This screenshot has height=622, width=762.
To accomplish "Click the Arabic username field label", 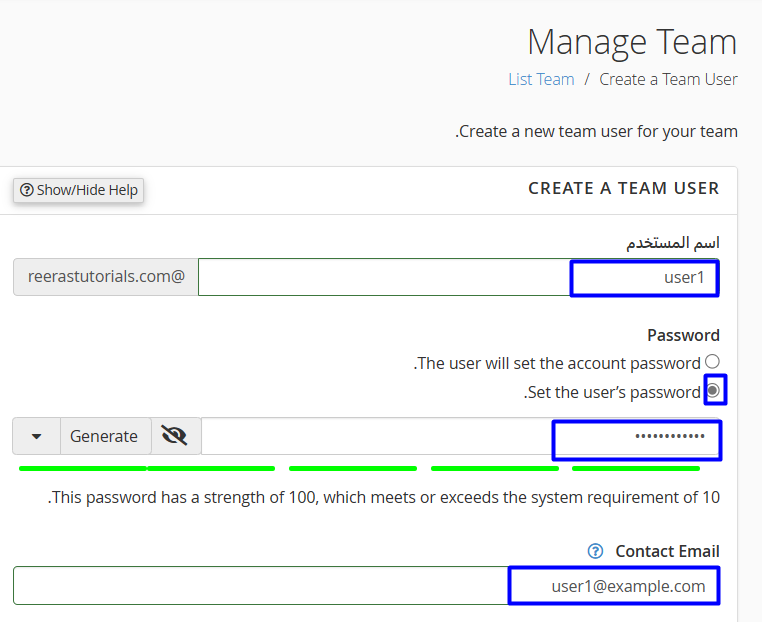I will point(672,242).
